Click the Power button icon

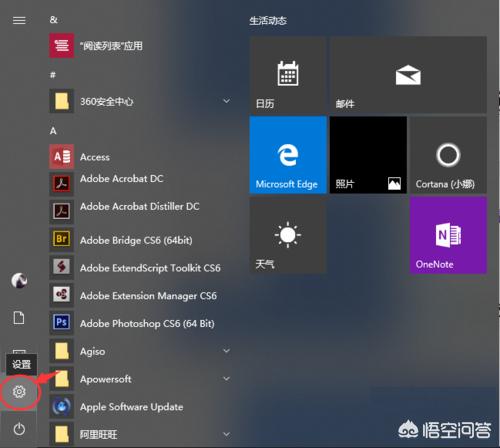(19, 429)
